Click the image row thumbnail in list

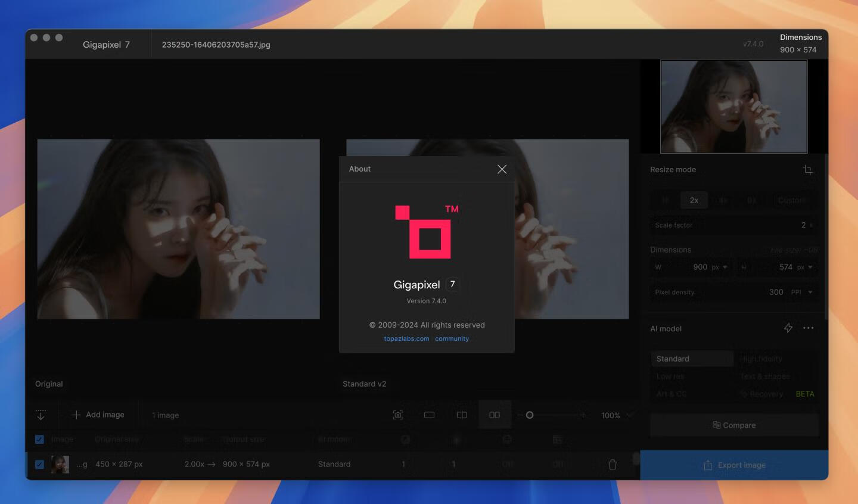click(60, 464)
